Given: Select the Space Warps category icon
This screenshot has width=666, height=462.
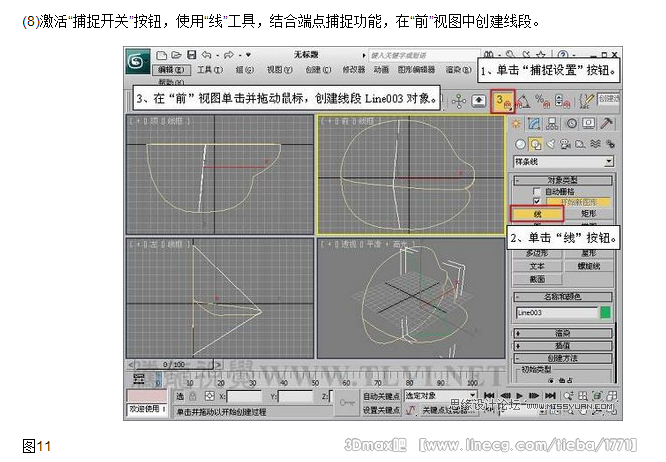Looking at the screenshot, I should (x=595, y=144).
